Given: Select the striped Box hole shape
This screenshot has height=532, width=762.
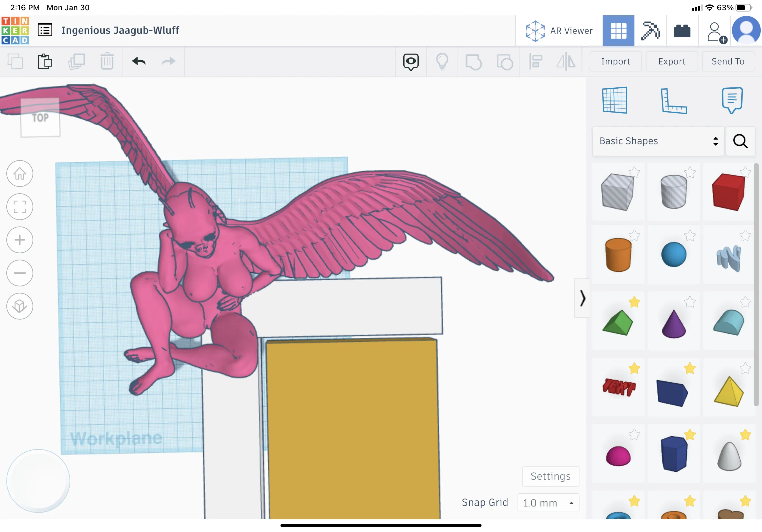Looking at the screenshot, I should [x=617, y=192].
